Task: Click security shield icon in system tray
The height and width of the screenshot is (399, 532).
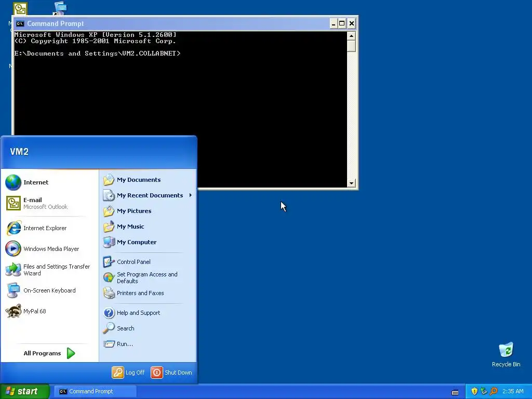Action: 474,391
